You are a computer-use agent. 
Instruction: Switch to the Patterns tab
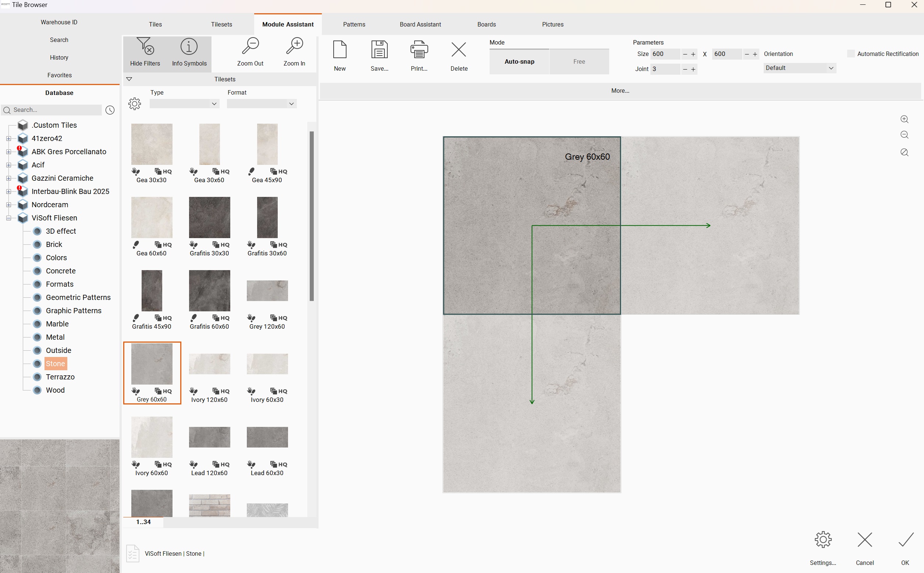click(x=354, y=24)
